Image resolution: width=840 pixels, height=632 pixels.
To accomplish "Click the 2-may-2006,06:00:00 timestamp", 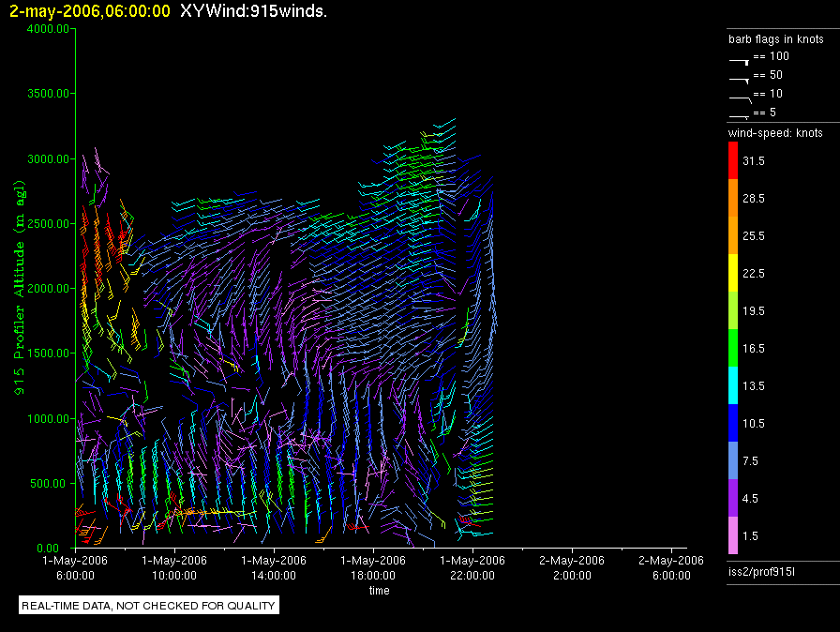I will [90, 11].
